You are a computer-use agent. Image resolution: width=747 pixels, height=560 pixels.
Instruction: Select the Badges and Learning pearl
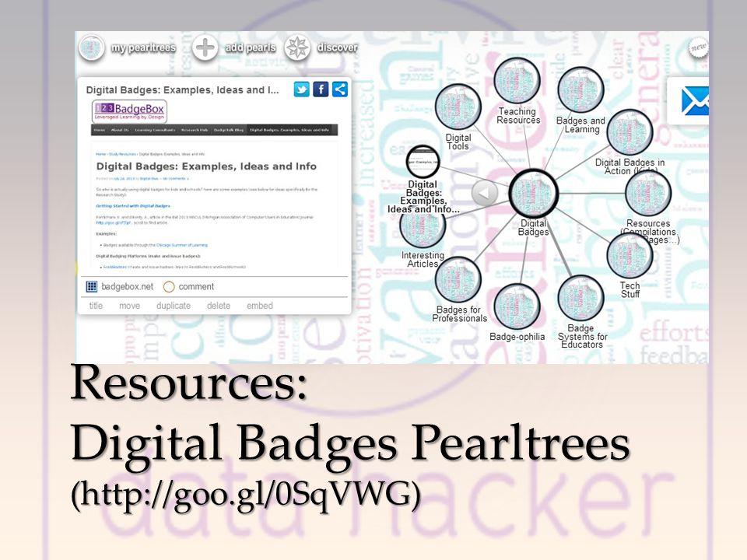pyautogui.click(x=580, y=90)
